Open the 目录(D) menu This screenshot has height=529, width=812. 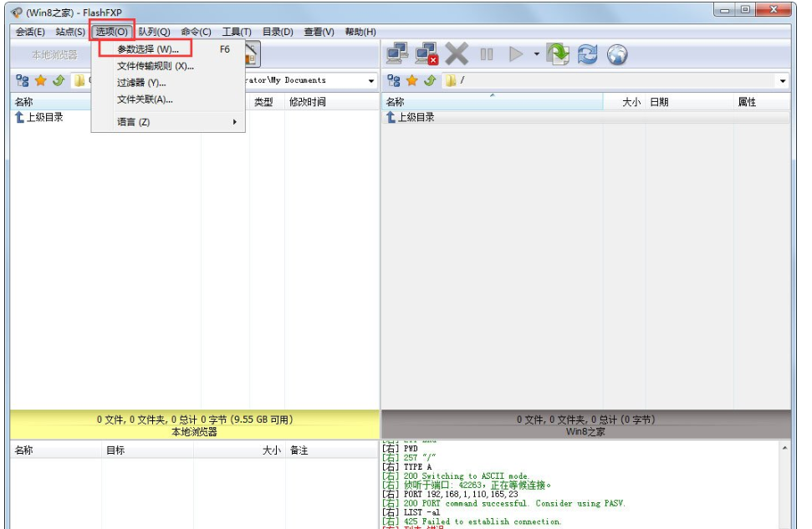(x=277, y=32)
